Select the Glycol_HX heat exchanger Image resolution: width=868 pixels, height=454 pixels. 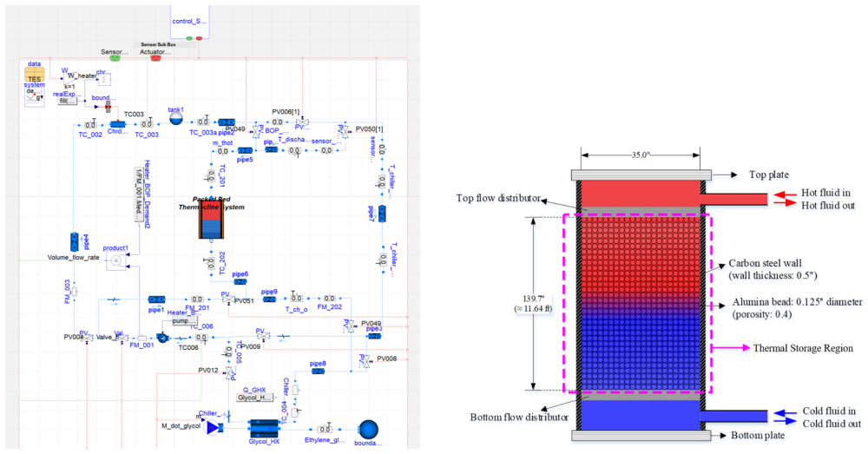tap(264, 428)
